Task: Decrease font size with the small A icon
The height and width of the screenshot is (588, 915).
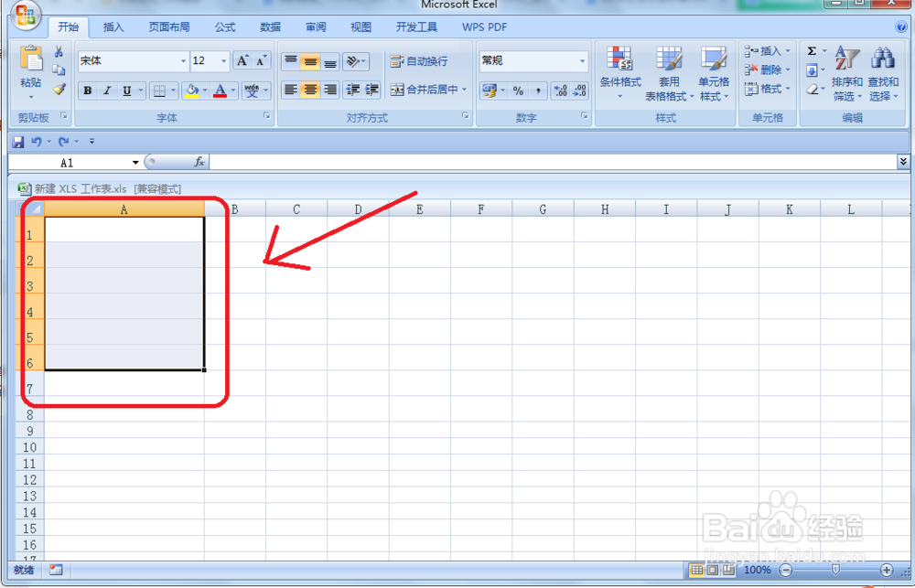Action: point(261,60)
